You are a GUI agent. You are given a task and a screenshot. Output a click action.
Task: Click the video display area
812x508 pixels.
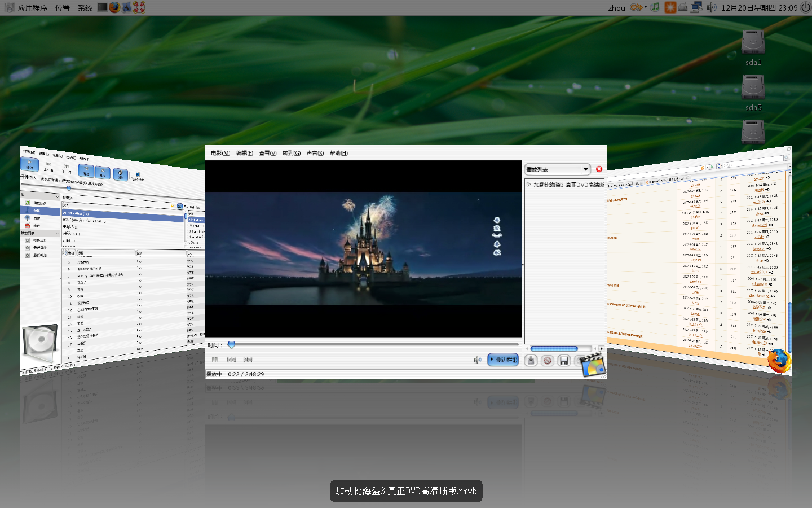[364, 249]
